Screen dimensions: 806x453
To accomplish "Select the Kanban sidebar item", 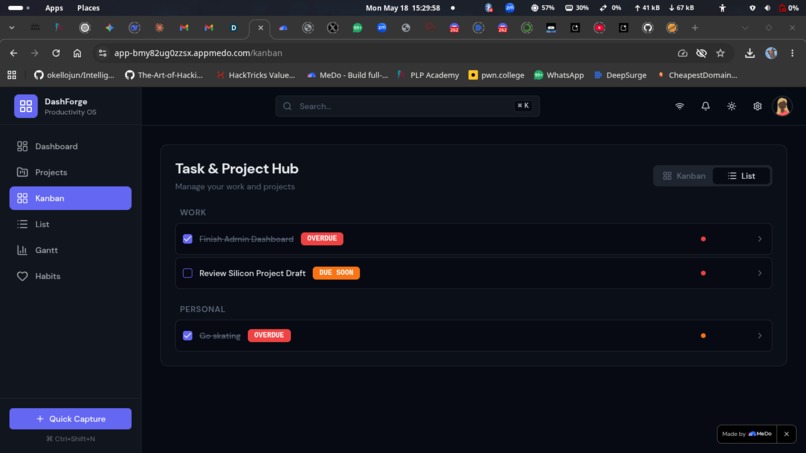I will 70,198.
